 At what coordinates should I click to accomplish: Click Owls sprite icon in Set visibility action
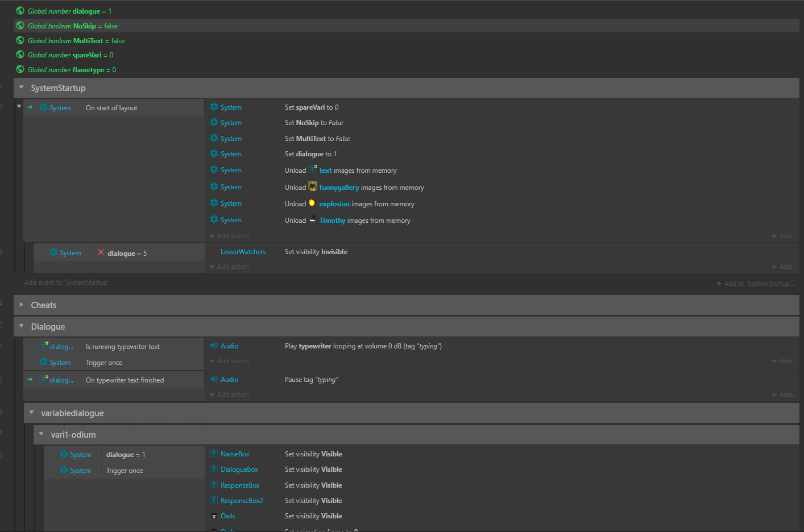(x=214, y=516)
